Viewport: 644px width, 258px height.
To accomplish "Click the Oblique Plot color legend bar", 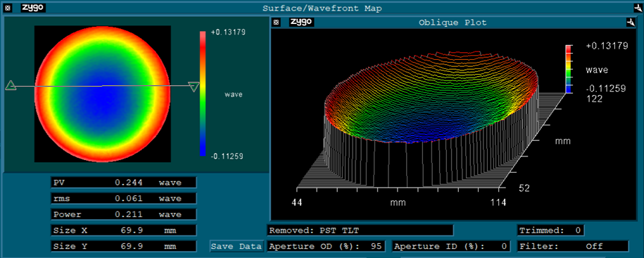I will click(x=569, y=69).
